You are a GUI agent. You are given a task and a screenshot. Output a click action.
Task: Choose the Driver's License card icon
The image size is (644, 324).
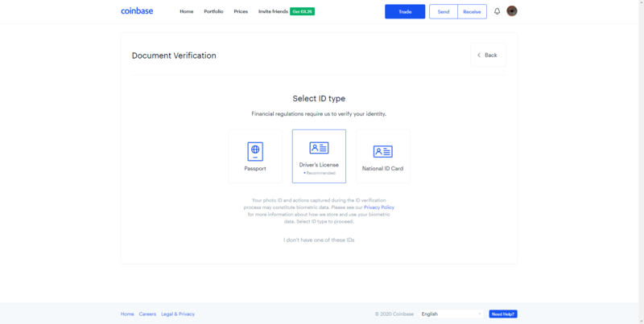pos(319,148)
